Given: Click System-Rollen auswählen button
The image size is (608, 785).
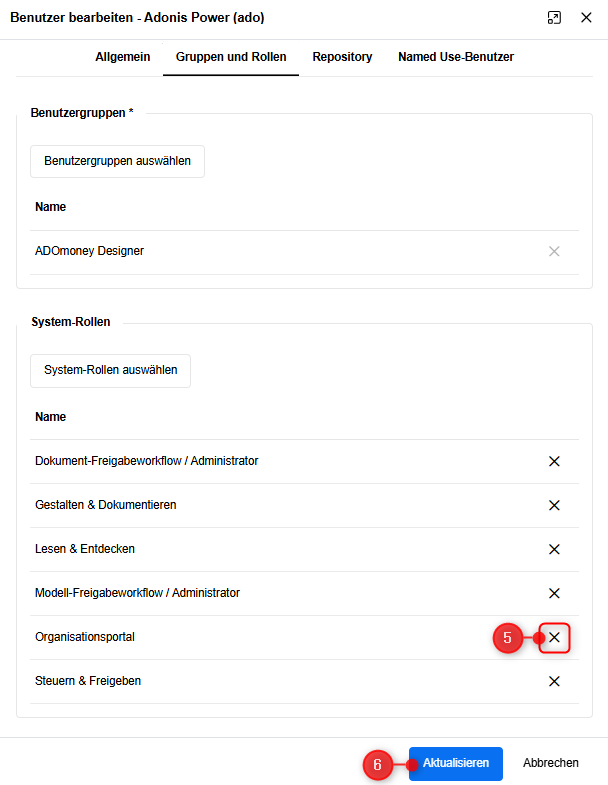Looking at the screenshot, I should 110,370.
